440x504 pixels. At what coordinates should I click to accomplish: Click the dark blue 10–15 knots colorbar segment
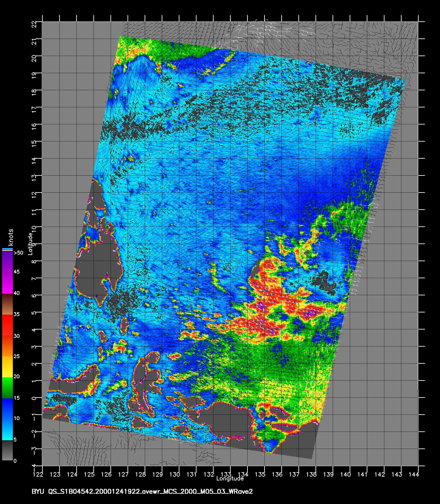[7, 409]
